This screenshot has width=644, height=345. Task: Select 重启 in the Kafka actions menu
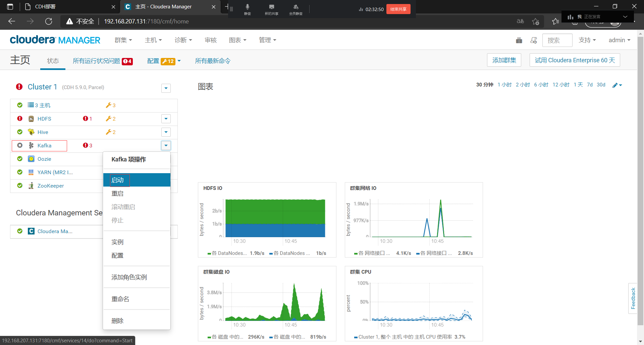137,194
